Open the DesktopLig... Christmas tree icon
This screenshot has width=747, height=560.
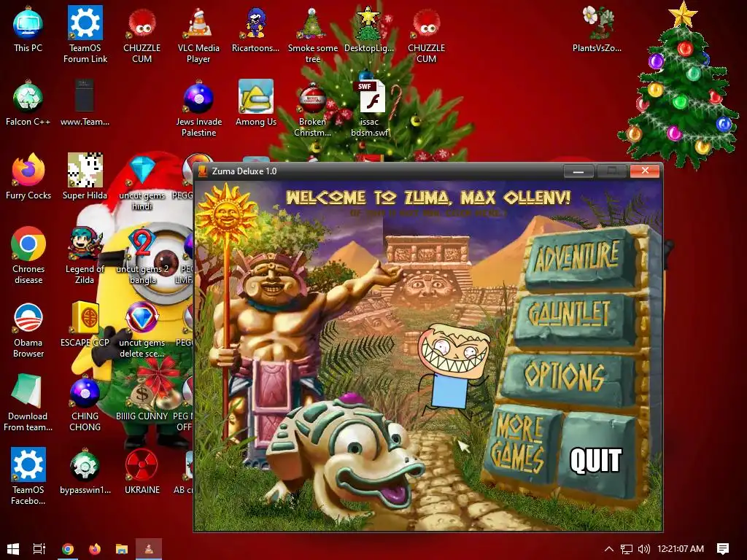(x=368, y=29)
